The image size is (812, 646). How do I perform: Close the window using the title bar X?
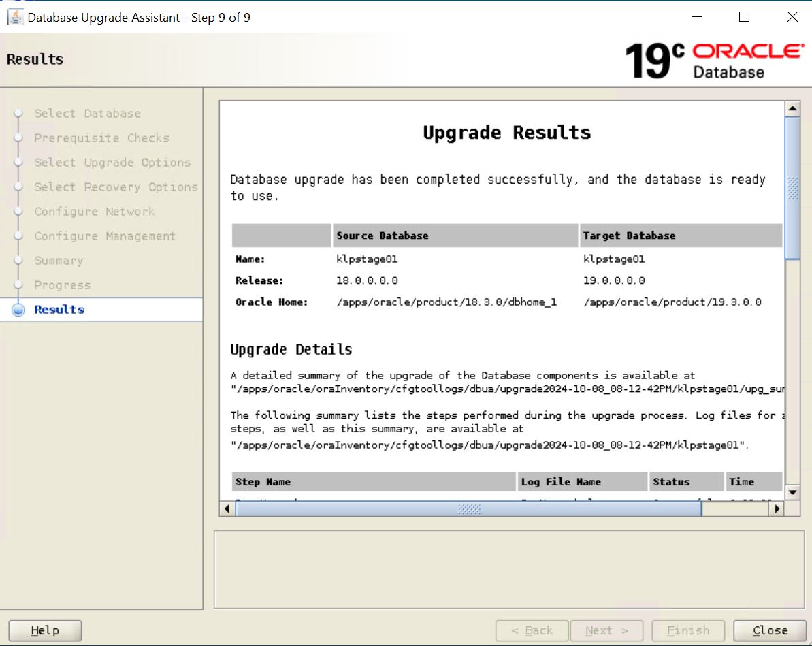792,17
